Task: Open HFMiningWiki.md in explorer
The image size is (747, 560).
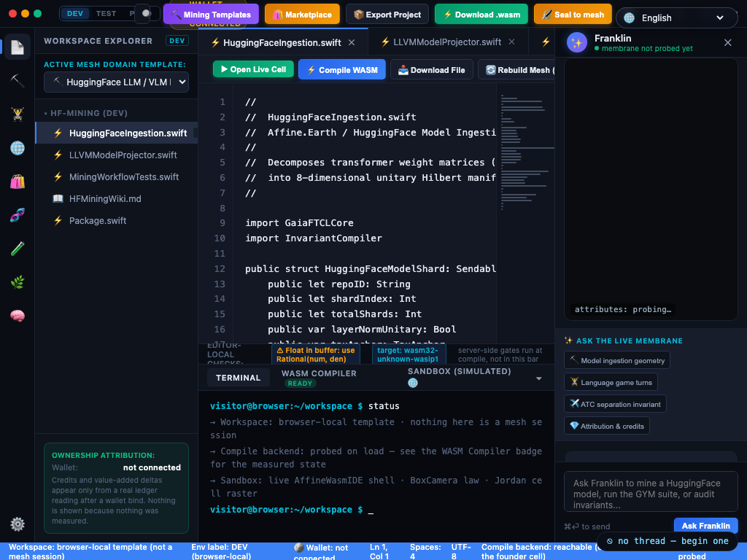Action: coord(116,198)
